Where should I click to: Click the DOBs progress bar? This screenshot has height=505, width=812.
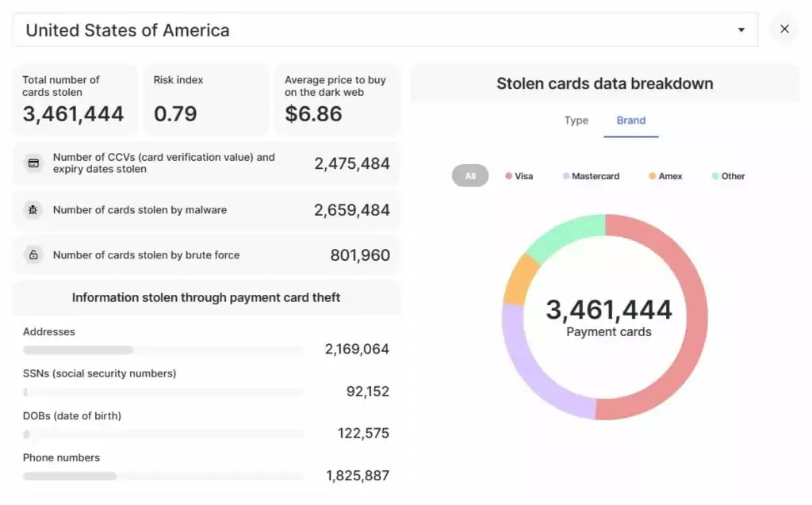pyautogui.click(x=163, y=434)
